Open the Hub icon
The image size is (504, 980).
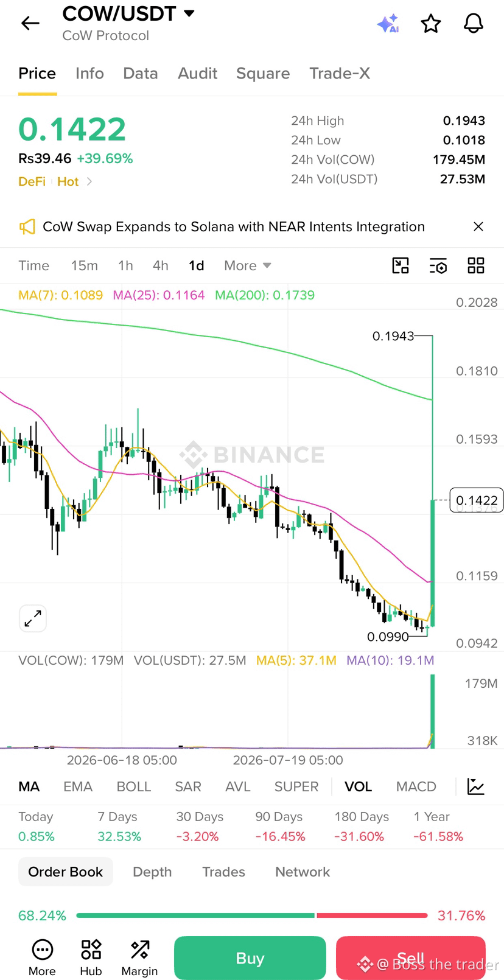tap(91, 958)
